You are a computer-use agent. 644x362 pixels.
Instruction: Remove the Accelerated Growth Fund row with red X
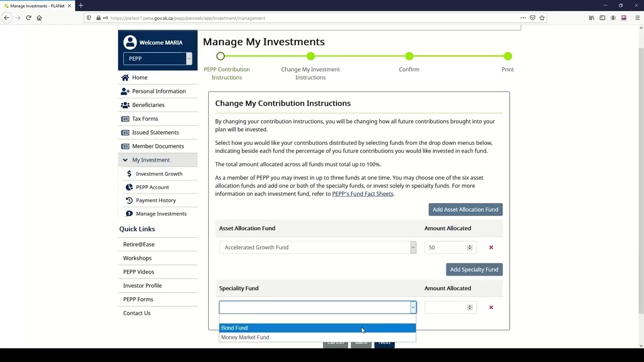click(x=491, y=247)
